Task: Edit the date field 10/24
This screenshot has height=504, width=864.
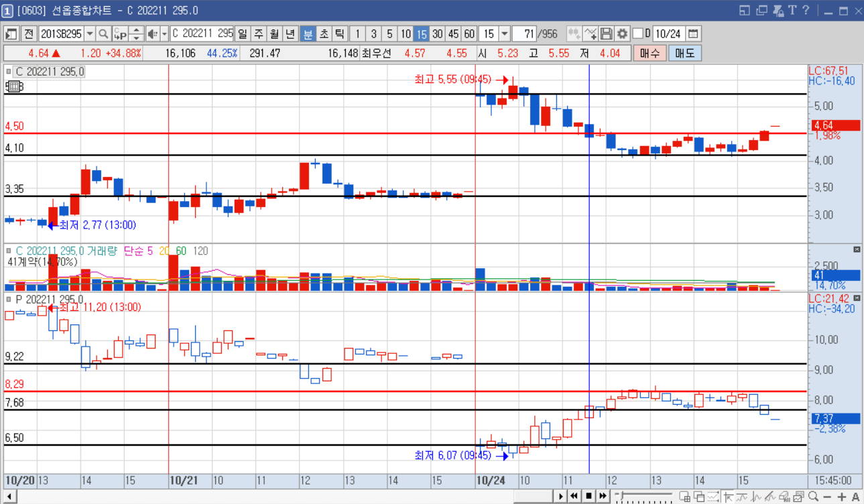Action: coord(668,34)
